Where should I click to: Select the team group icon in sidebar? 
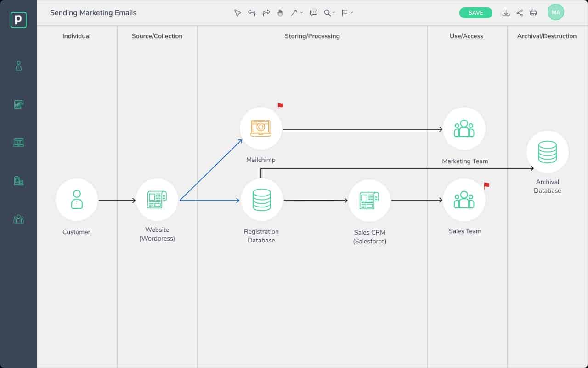point(18,219)
